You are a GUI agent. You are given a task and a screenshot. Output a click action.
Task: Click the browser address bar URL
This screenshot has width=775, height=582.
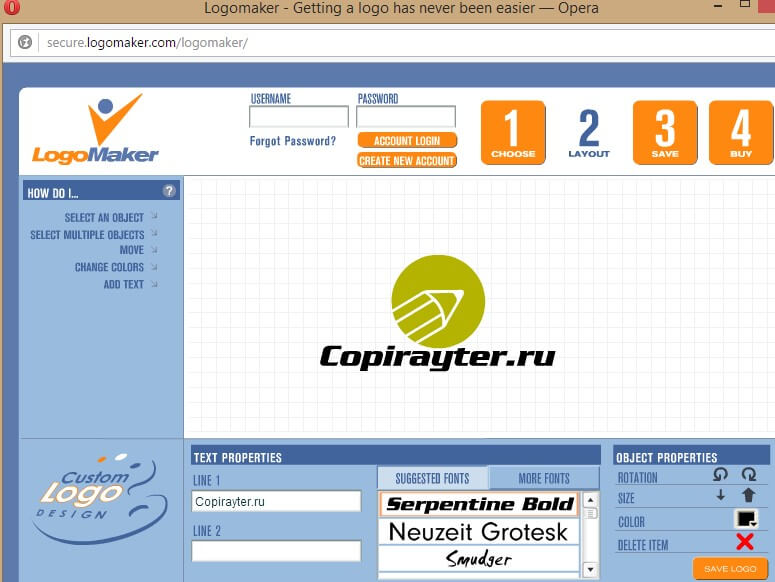[147, 42]
